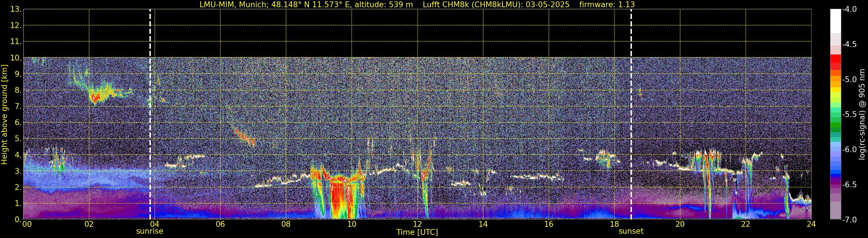Click the 'Time [UTC]' axis title

click(x=417, y=232)
